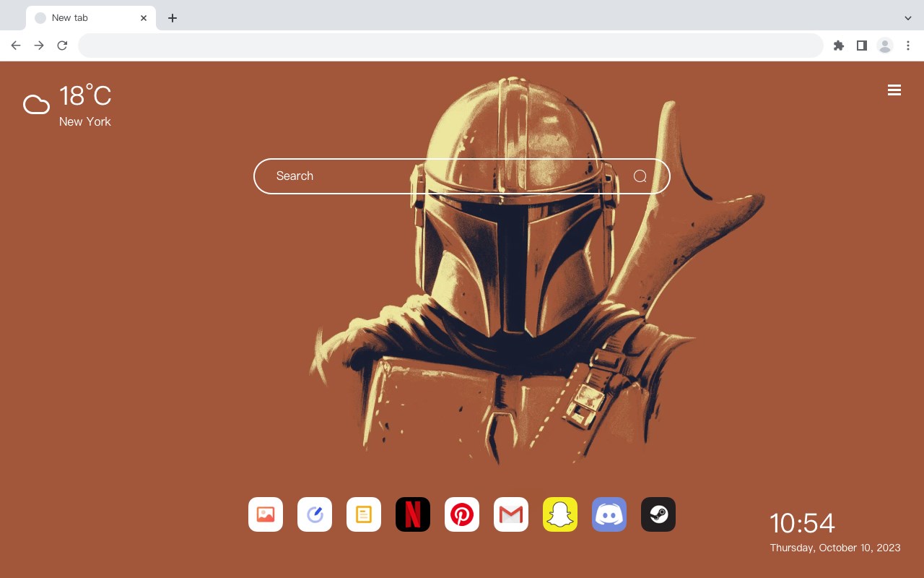Go back to the previous page
Viewport: 924px width, 578px height.
click(16, 46)
